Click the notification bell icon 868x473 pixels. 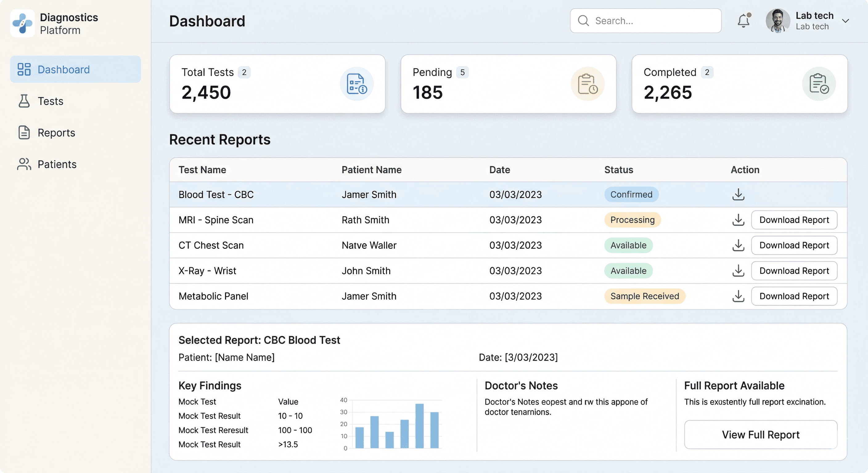tap(743, 21)
